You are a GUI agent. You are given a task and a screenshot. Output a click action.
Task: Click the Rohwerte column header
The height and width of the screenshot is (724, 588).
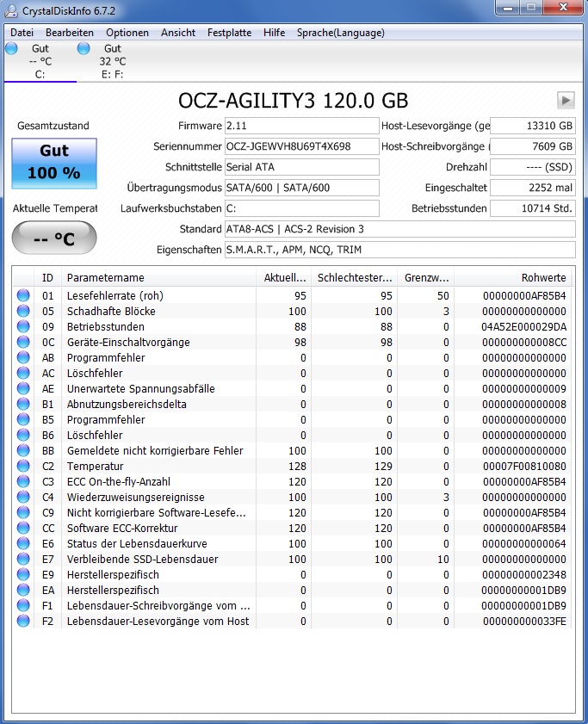point(513,277)
